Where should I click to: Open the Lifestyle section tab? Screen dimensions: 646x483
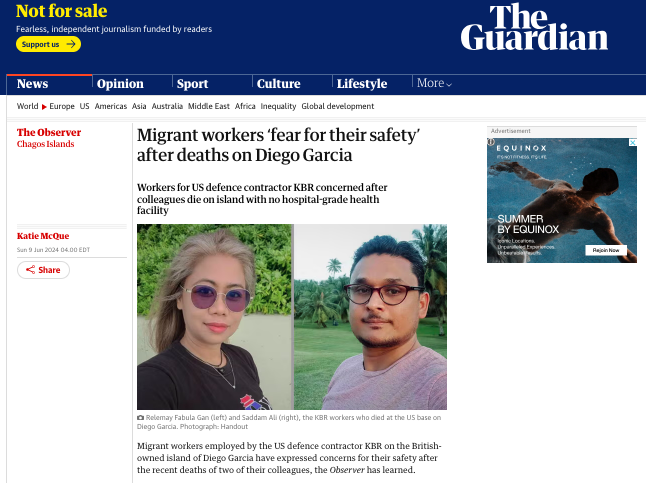click(x=362, y=84)
